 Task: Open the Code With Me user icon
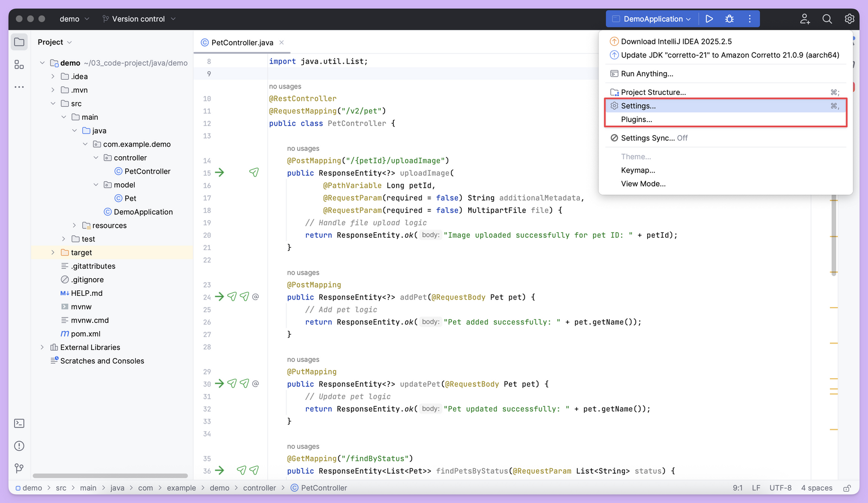[x=805, y=18]
